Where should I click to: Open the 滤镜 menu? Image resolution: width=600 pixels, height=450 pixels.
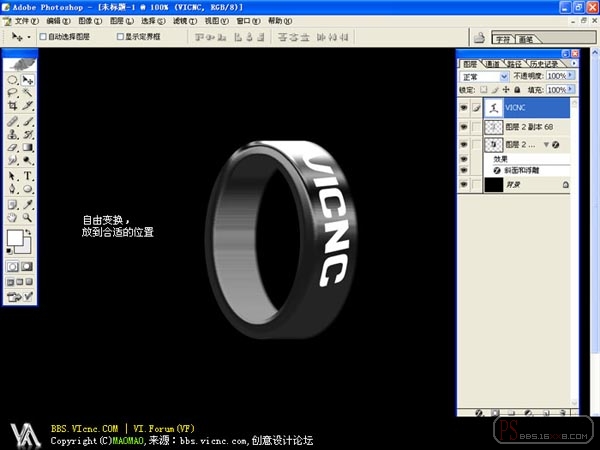(x=185, y=21)
